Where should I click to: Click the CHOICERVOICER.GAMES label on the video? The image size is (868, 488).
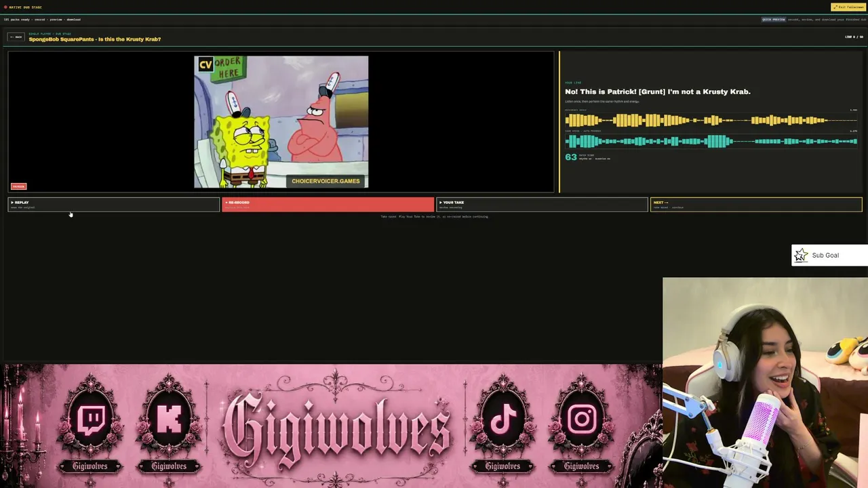click(325, 181)
